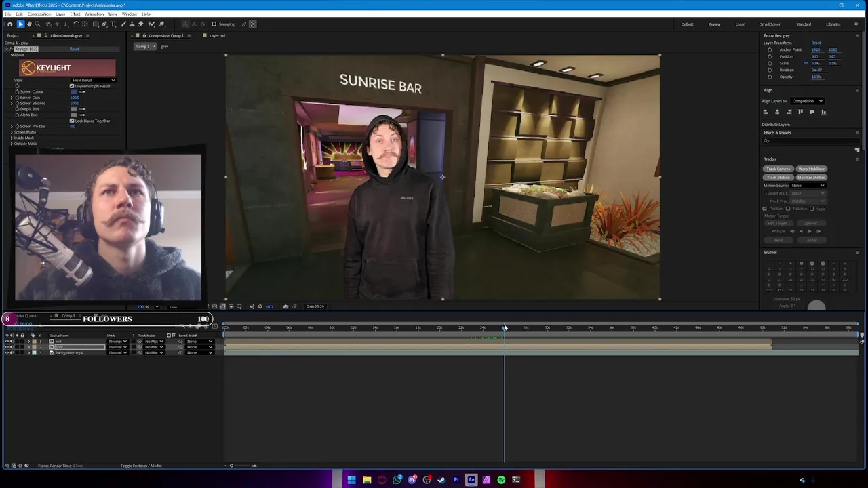Select the Selection (arrow) tool
Viewport: 868px width, 488px height.
click(20, 24)
